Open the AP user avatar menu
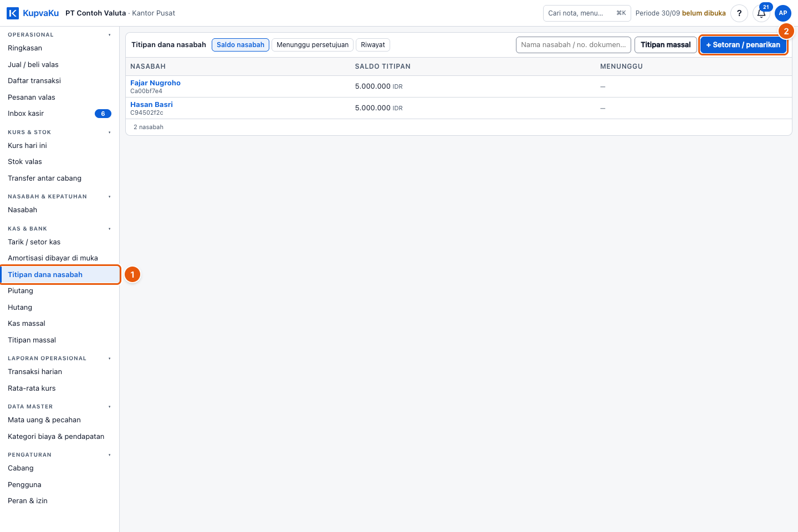 pos(783,13)
